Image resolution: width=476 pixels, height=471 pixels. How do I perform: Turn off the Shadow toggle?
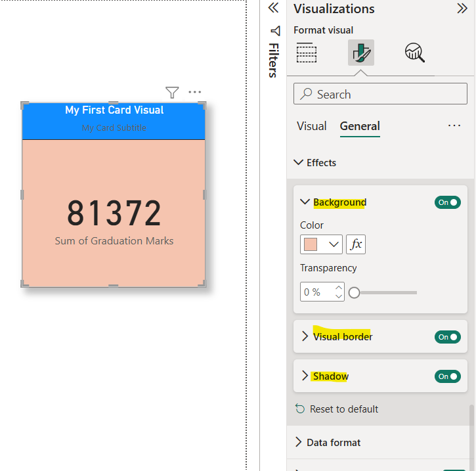pos(448,376)
